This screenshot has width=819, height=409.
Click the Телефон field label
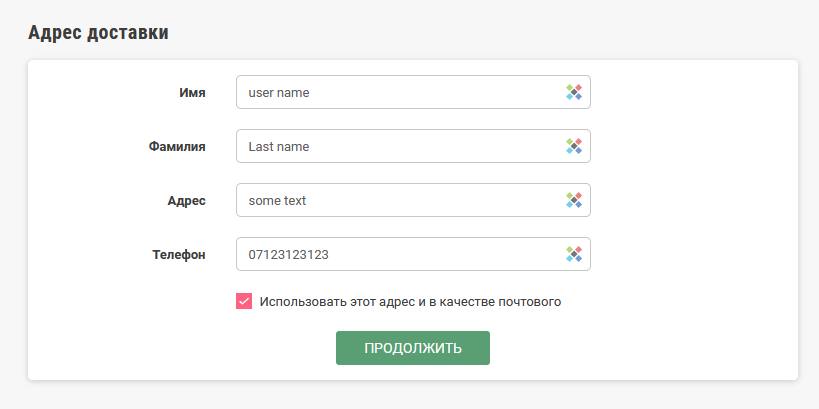pyautogui.click(x=178, y=254)
